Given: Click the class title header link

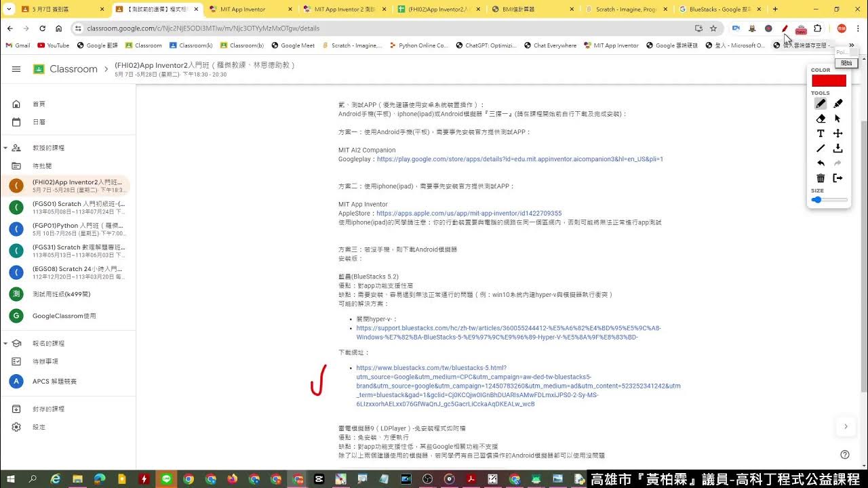Looking at the screenshot, I should (205, 65).
